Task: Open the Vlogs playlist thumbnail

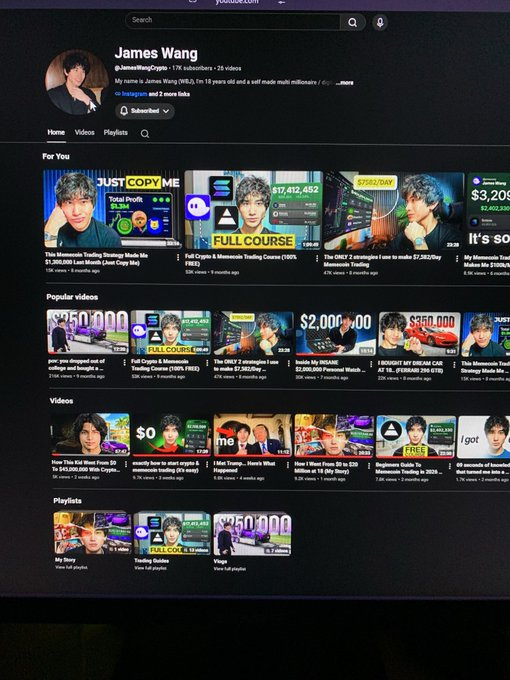Action: pos(252,534)
